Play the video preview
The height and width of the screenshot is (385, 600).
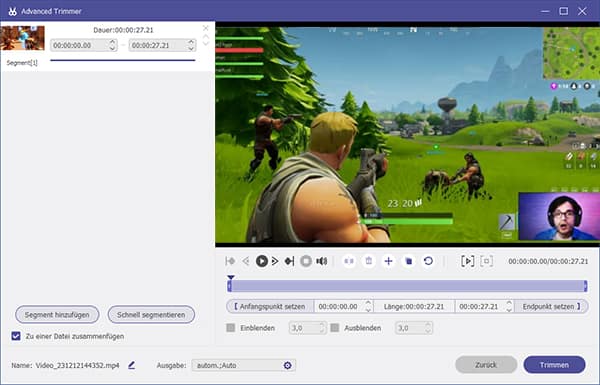coord(262,261)
